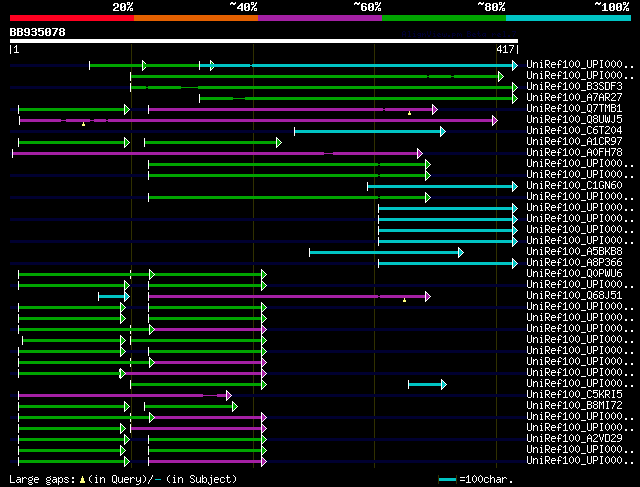The height and width of the screenshot is (487, 640).
Task: Click the cyan 100char scale bar
Action: pyautogui.click(x=447, y=480)
